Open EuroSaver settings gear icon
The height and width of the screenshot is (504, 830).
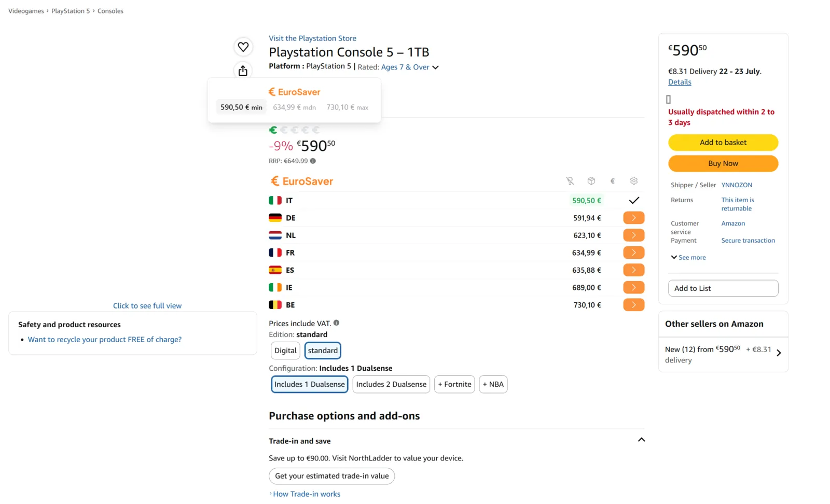tap(633, 181)
